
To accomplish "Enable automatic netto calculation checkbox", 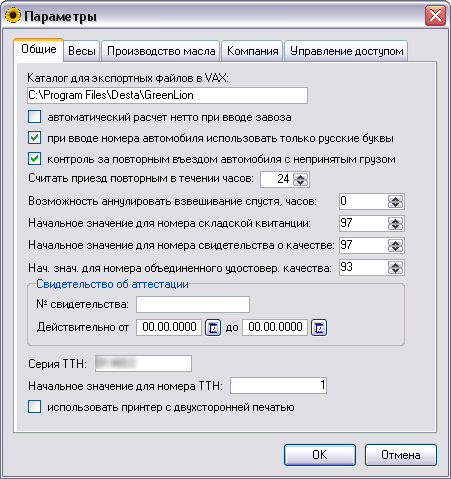I will click(x=35, y=117).
